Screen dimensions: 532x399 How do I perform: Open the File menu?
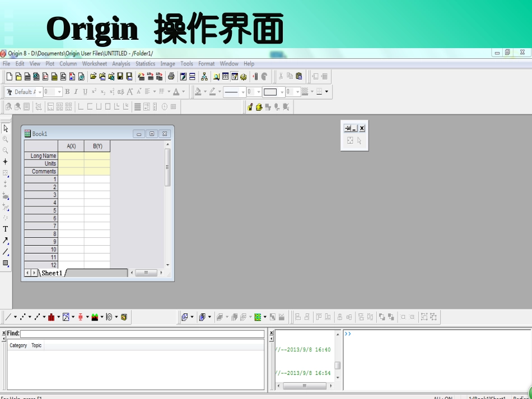pos(7,64)
